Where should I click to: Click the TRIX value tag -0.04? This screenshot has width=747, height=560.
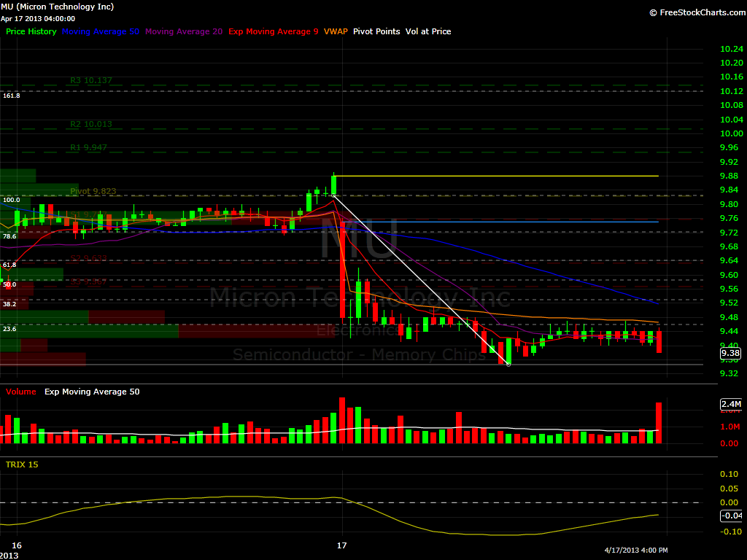[731, 516]
